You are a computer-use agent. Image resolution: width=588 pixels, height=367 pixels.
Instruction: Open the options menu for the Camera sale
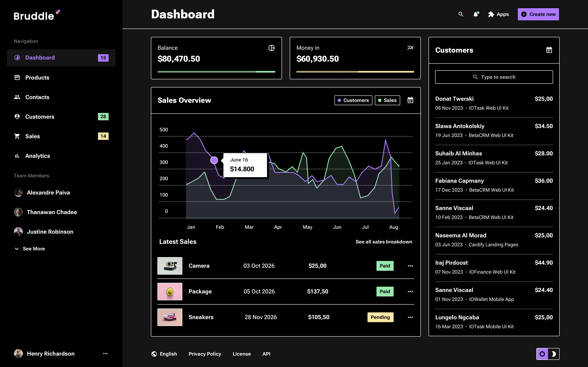[x=410, y=266]
